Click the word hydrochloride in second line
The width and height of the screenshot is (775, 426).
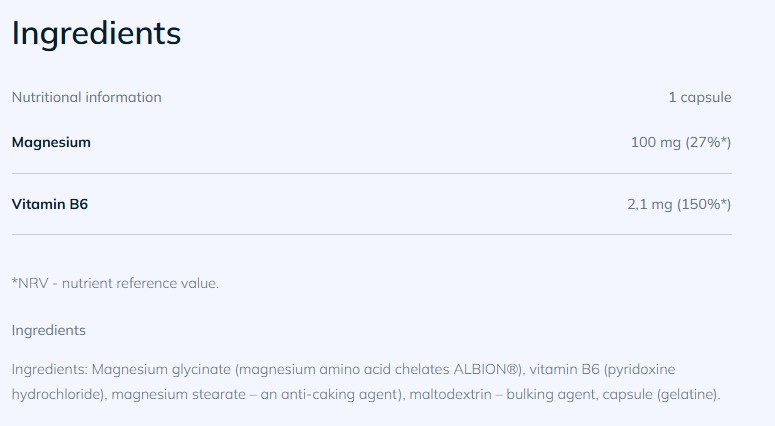click(58, 394)
